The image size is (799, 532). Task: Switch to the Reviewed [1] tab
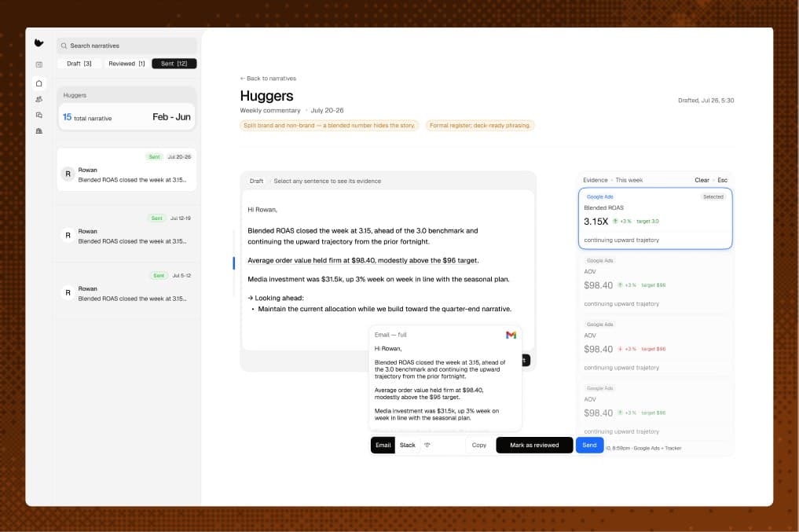click(x=127, y=64)
